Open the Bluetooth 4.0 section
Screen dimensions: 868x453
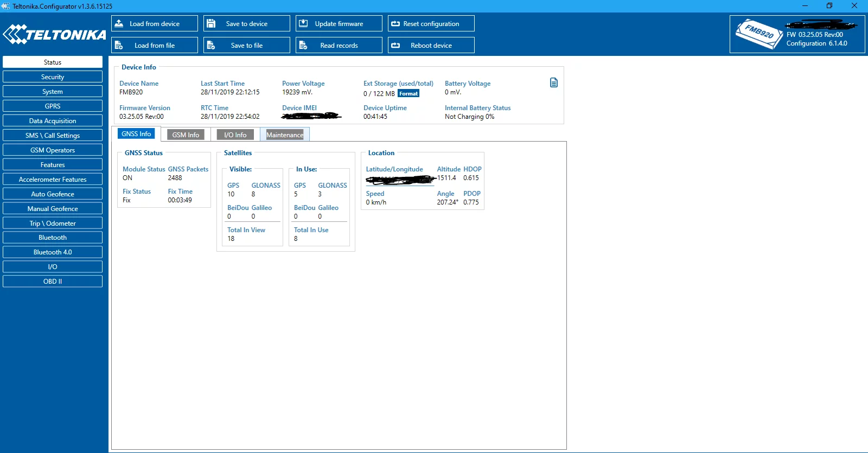[53, 252]
